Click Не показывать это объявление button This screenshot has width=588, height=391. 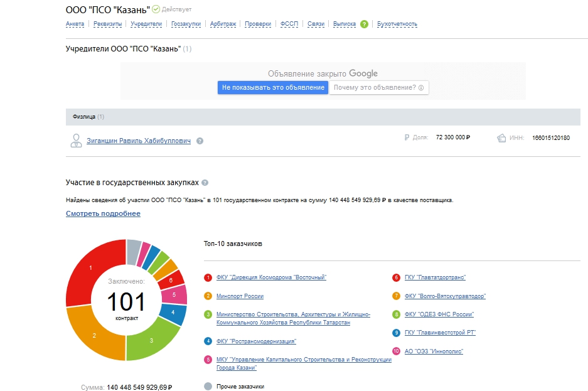(273, 88)
